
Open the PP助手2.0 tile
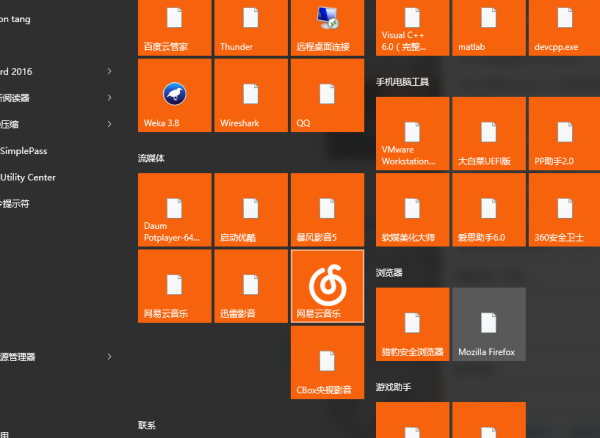[564, 134]
